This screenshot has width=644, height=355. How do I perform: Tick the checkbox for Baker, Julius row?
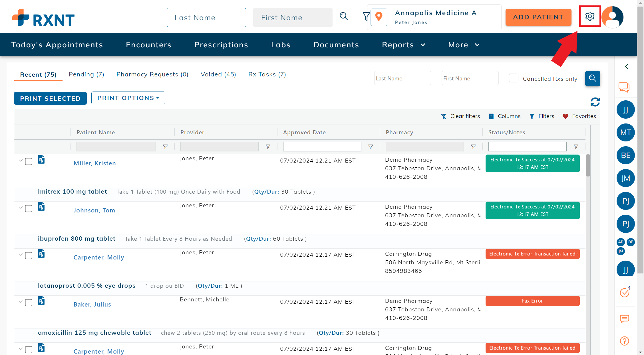click(x=29, y=303)
